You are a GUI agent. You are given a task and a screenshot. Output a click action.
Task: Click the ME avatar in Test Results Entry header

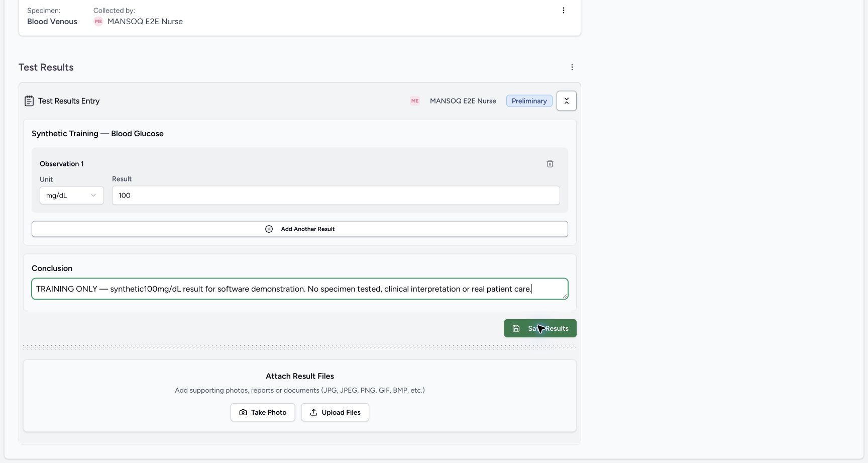coord(415,101)
